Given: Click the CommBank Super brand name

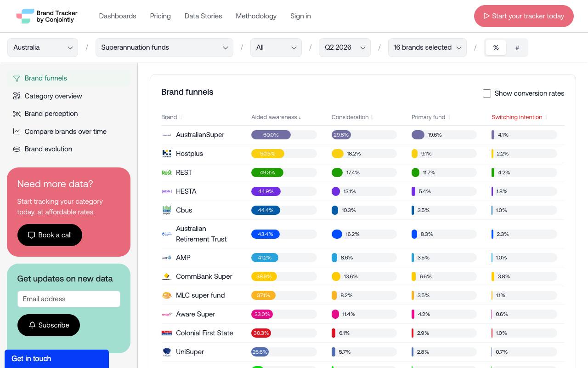Looking at the screenshot, I should coord(204,276).
